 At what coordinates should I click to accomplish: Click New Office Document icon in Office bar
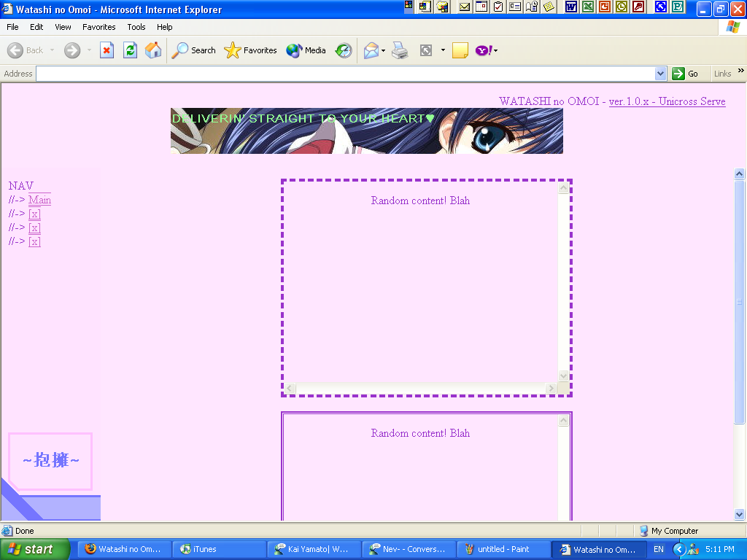[425, 7]
